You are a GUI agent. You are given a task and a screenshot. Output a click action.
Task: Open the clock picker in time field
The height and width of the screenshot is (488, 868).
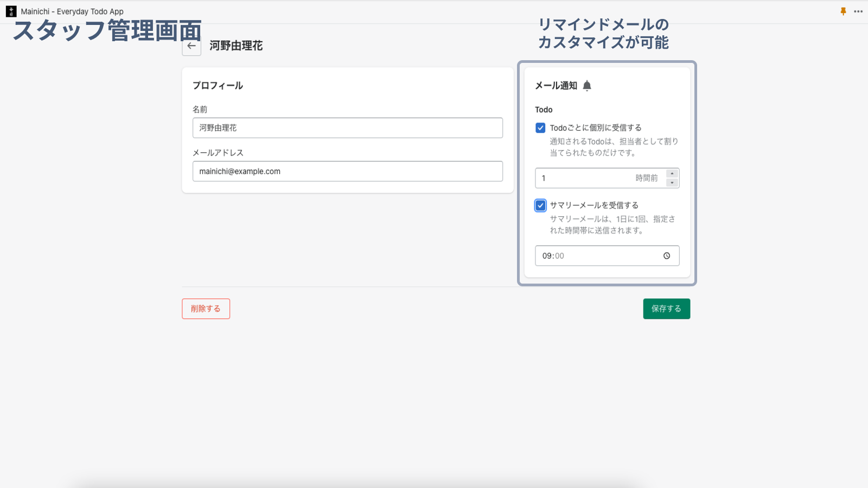point(667,256)
